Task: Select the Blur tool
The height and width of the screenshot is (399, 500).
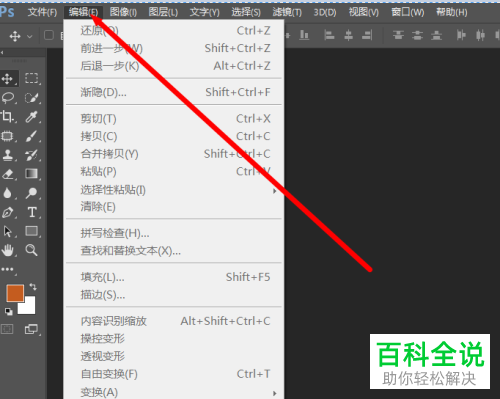Action: (x=7, y=193)
